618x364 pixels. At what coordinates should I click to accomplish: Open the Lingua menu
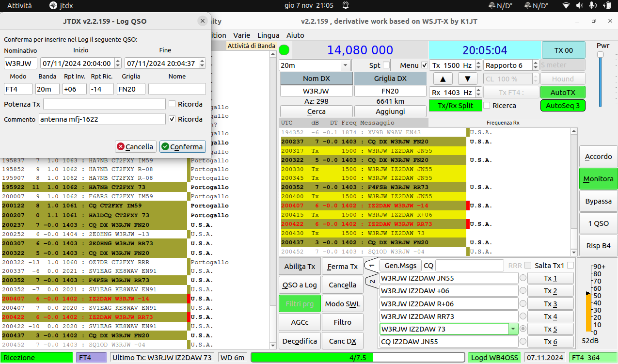tap(269, 35)
